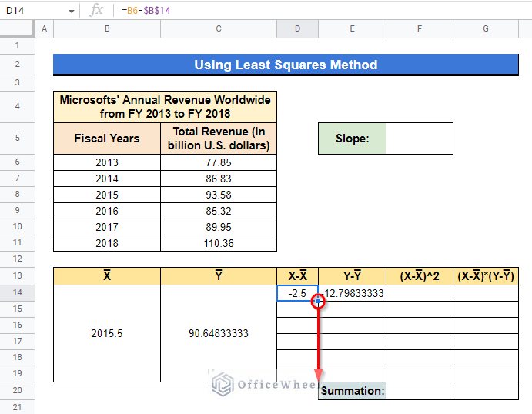
Task: Click the summation cell G20
Action: pyautogui.click(x=486, y=391)
